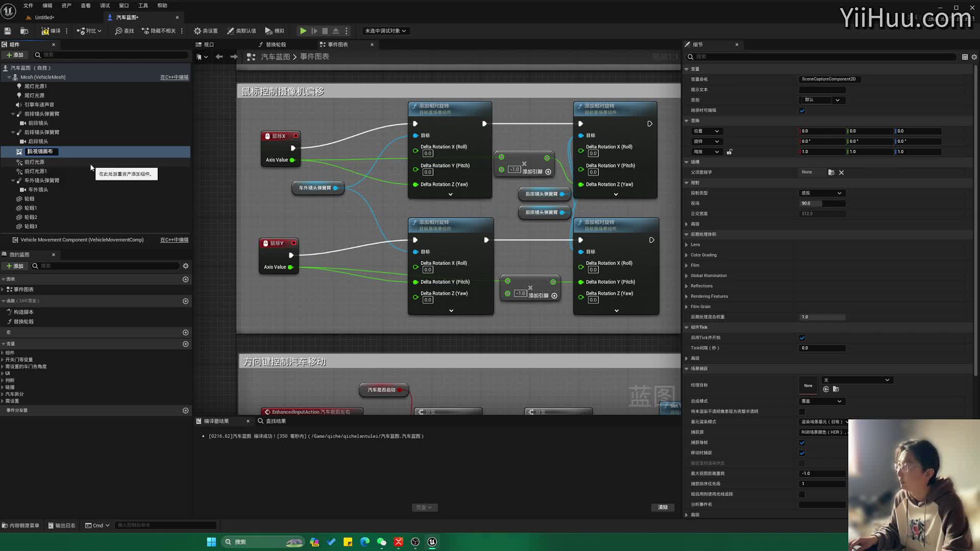Click the details property matrix grid icon
Image resolution: width=980 pixels, height=551 pixels.
[965, 57]
